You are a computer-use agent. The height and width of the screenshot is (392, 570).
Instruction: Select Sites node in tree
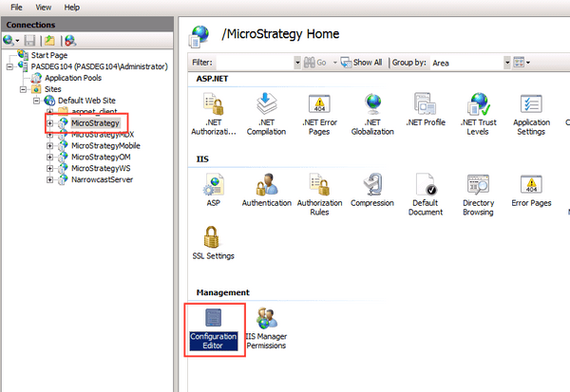click(x=52, y=89)
